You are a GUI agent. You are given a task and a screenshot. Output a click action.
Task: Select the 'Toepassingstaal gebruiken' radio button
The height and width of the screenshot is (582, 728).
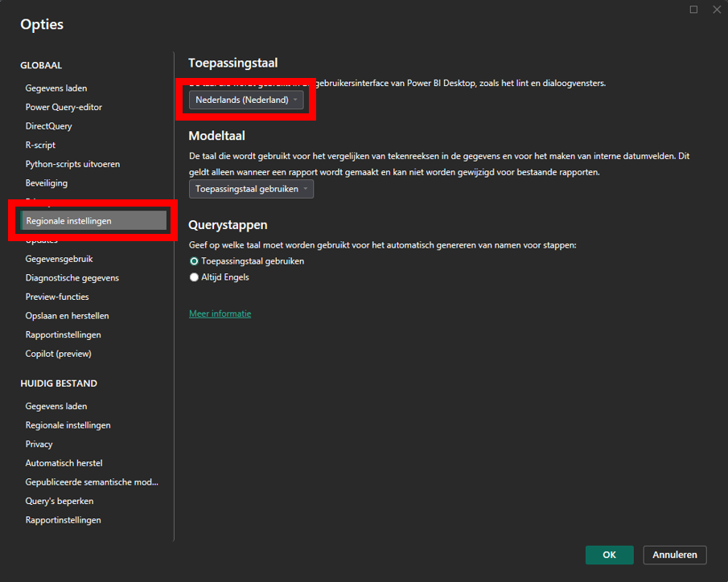[194, 261]
